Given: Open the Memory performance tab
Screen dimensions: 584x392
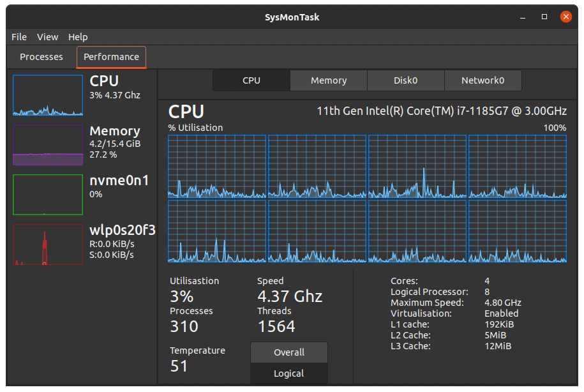Looking at the screenshot, I should (x=328, y=80).
